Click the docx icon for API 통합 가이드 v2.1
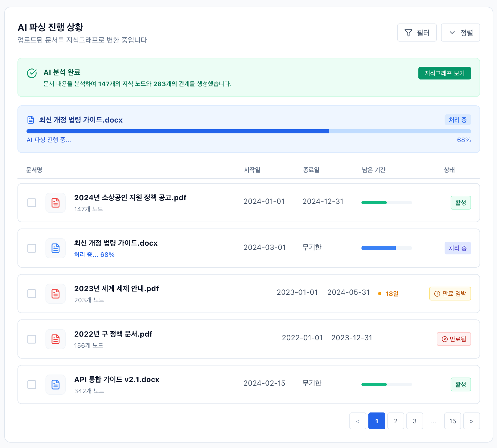The image size is (497, 448). point(55,384)
